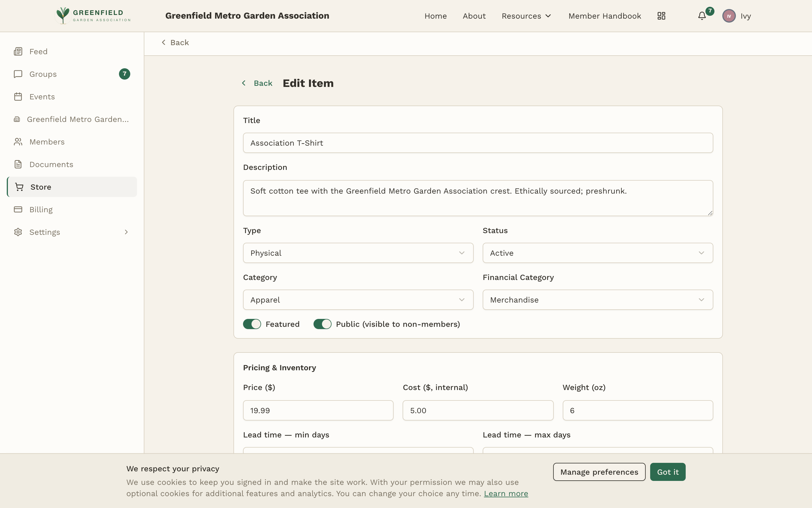Click into the Title input field
This screenshot has height=508, width=812.
(x=478, y=143)
